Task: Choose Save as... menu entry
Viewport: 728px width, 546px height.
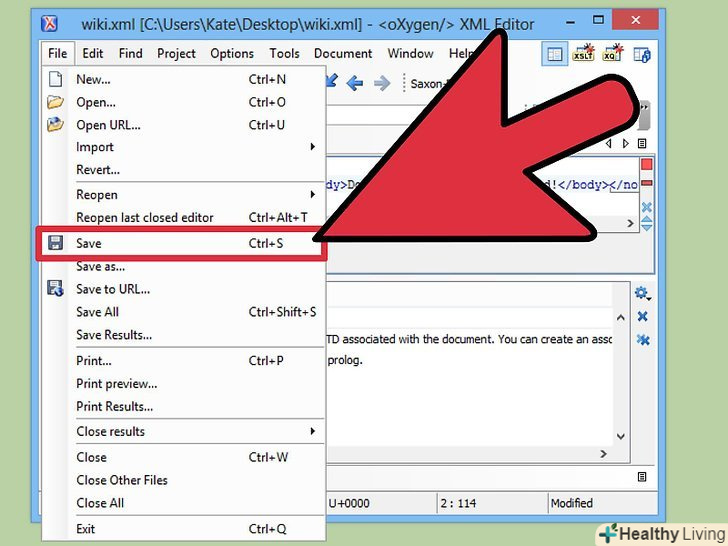Action: coord(183,266)
